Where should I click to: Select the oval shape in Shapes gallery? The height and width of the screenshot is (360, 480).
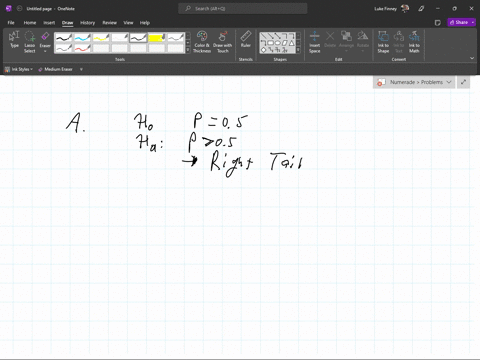278,43
